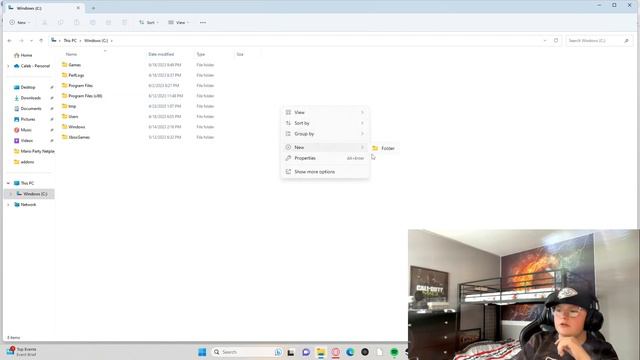Click the chevron after Windows (C:) in address bar
The width and height of the screenshot is (640, 360).
tap(112, 40)
